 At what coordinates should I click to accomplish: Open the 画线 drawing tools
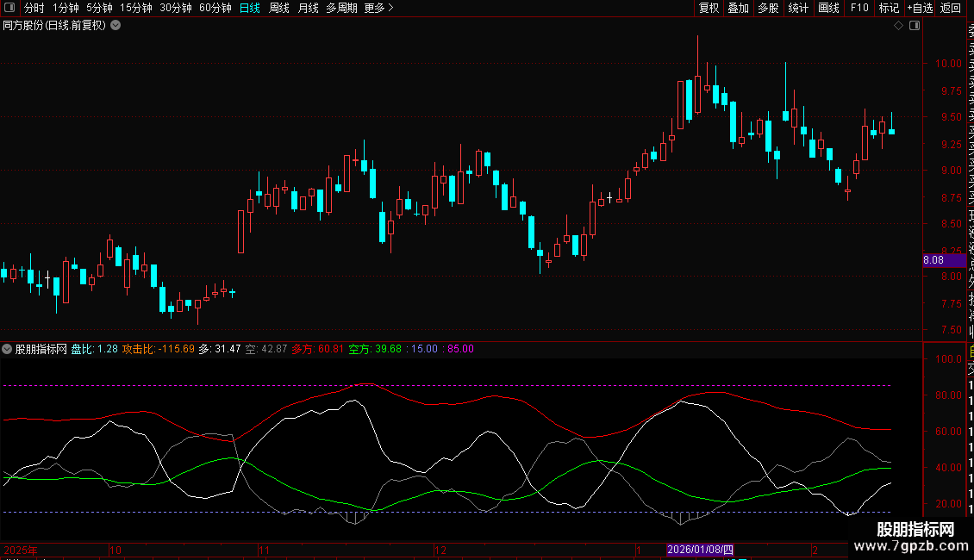(828, 8)
